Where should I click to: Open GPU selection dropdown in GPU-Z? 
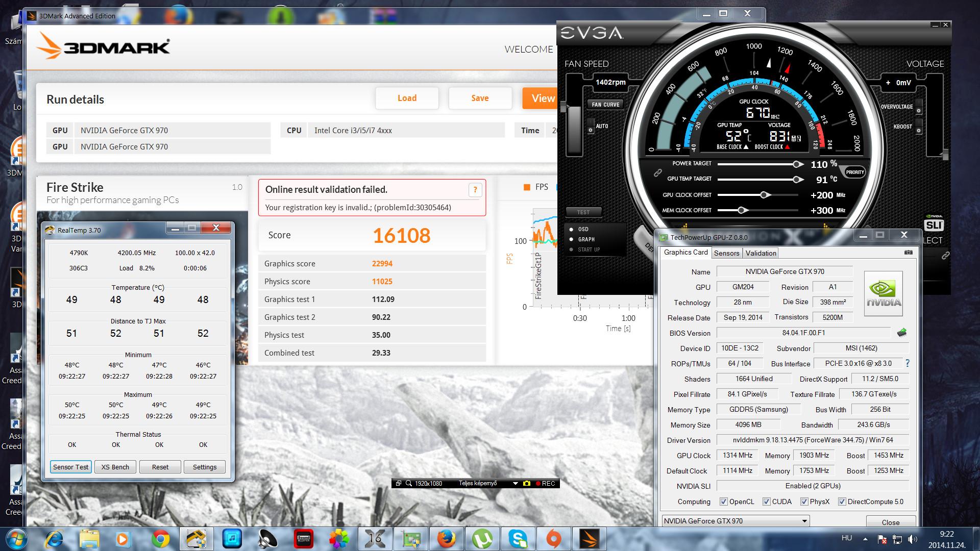(x=804, y=521)
